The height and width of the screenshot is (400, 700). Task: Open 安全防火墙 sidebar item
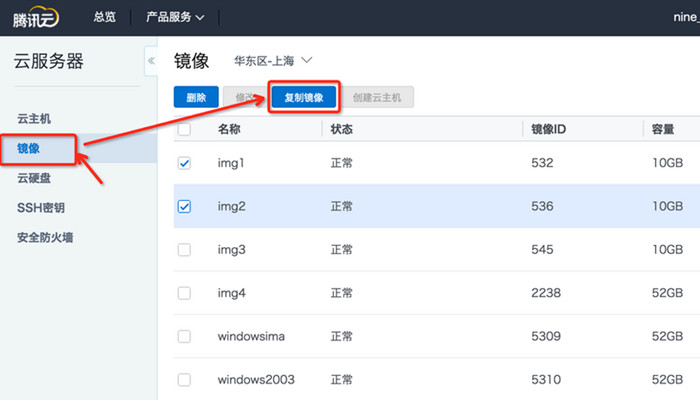[45, 238]
